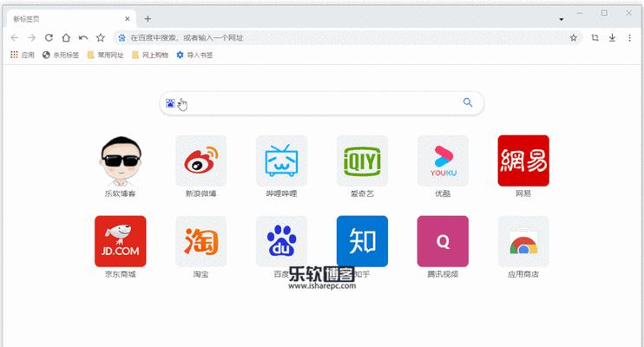
Task: Open the 优酷 Youku shortcut
Action: click(443, 160)
